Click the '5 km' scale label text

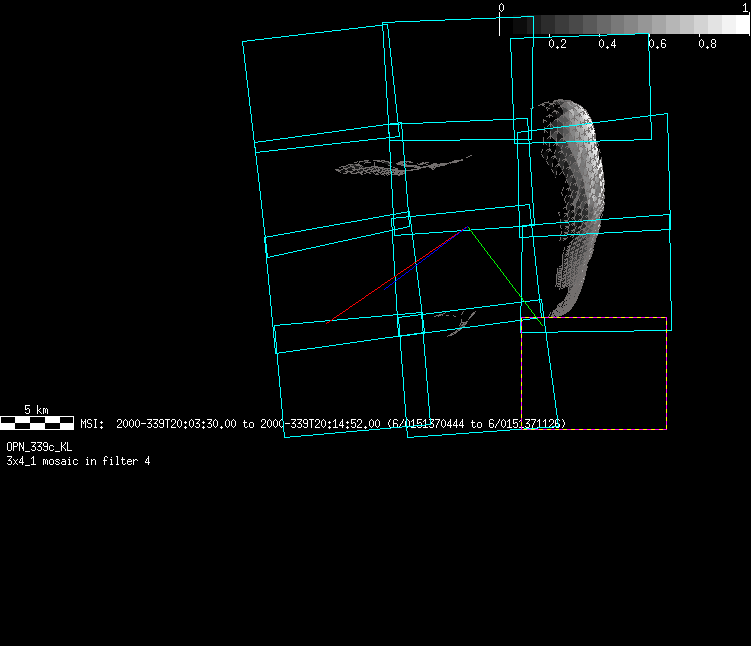tap(36, 410)
